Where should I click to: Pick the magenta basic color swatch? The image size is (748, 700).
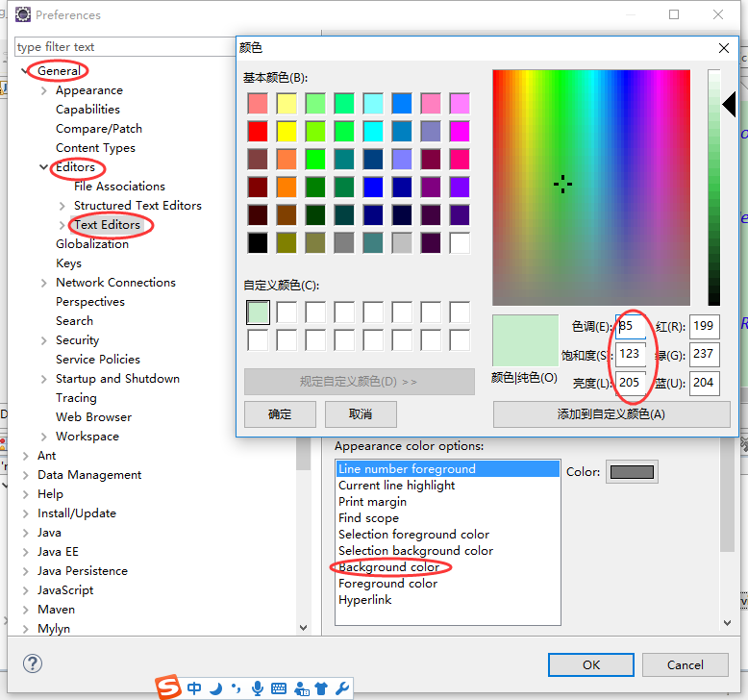click(x=460, y=132)
